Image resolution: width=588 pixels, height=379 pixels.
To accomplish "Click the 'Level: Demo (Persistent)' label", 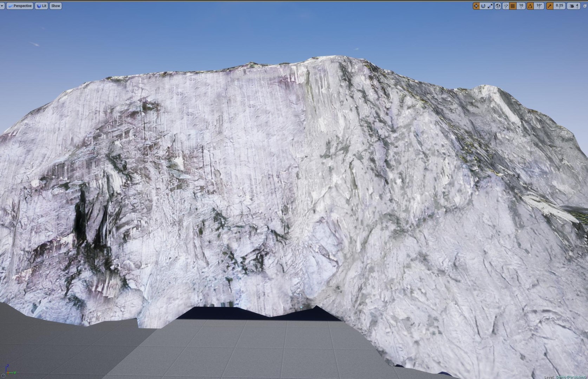I will click(x=566, y=377).
